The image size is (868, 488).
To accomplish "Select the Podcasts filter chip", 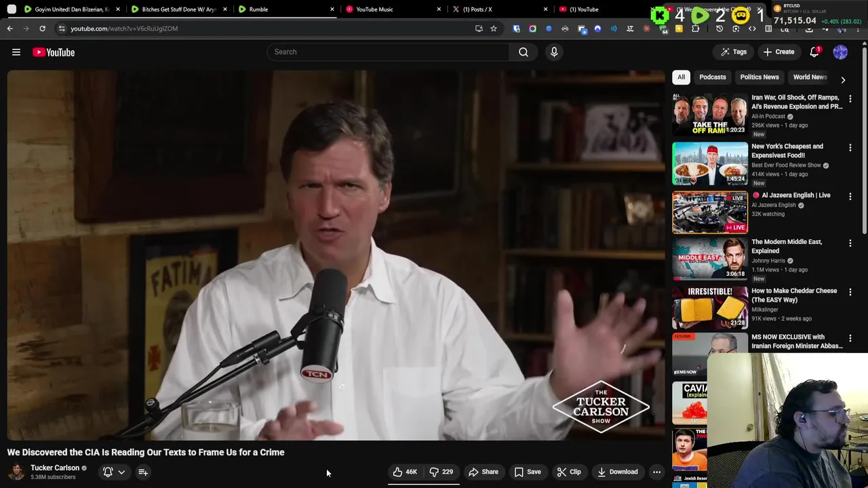I will click(x=712, y=77).
